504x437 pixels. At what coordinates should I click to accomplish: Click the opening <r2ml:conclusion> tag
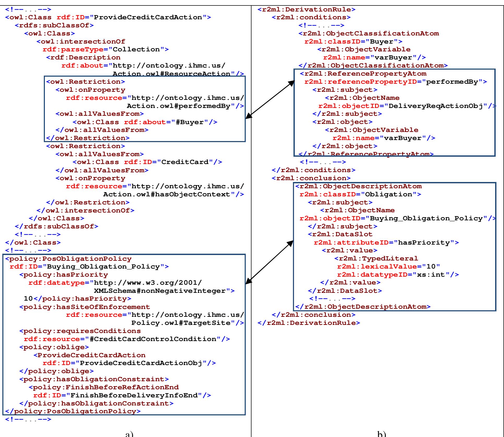(x=311, y=178)
